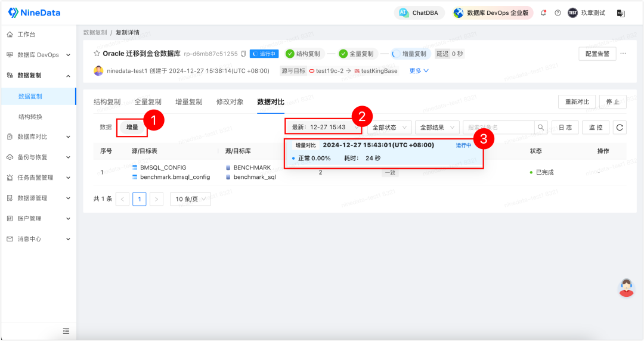Collapse the sidebar with fold icon
This screenshot has height=341, width=644.
tap(66, 331)
